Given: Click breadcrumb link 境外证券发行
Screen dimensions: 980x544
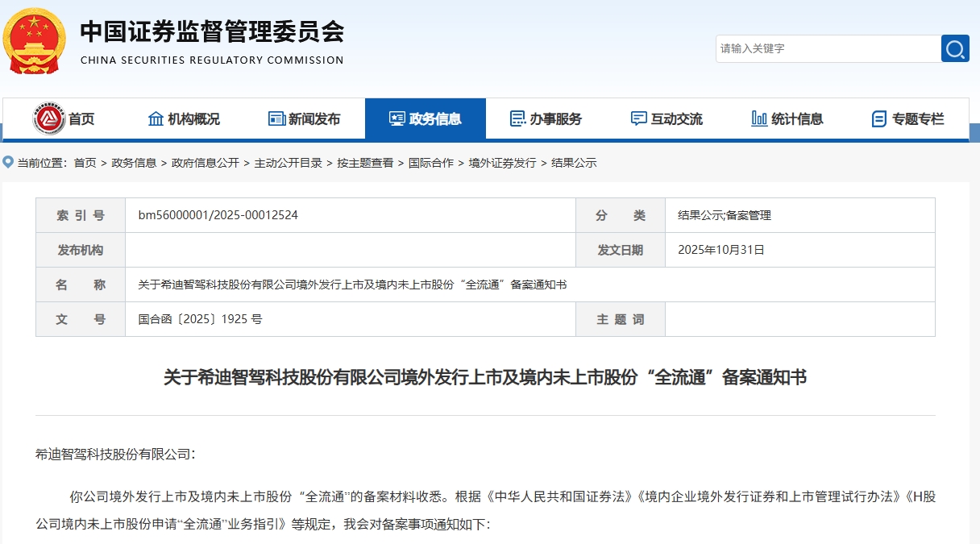Looking at the screenshot, I should (502, 163).
